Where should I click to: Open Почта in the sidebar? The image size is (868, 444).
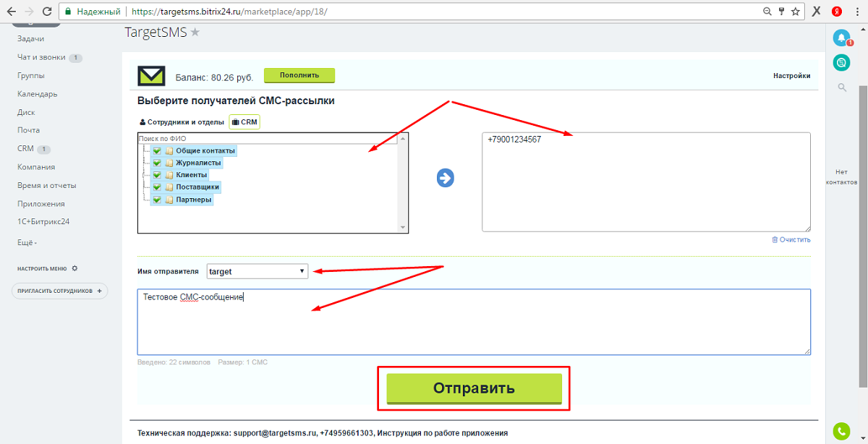[x=28, y=130]
